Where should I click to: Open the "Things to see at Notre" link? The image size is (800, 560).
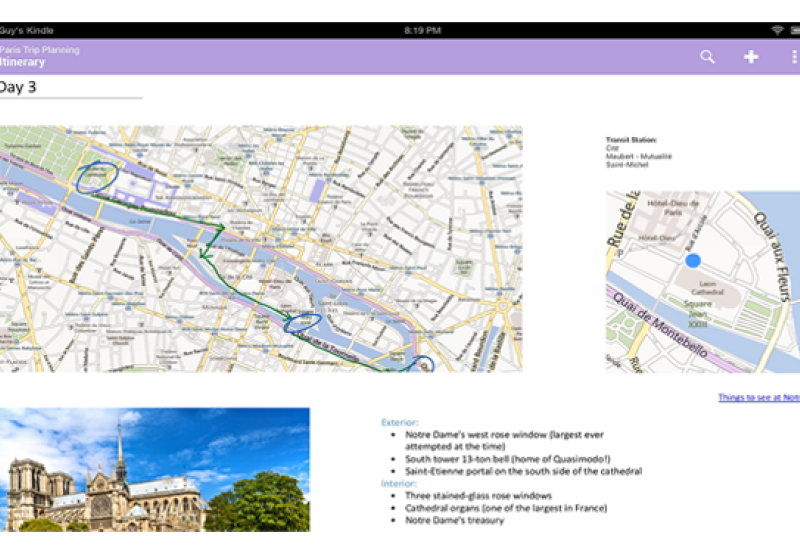click(x=758, y=397)
